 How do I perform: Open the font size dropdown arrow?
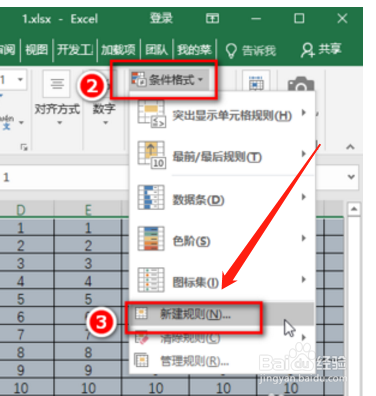pyautogui.click(x=20, y=79)
